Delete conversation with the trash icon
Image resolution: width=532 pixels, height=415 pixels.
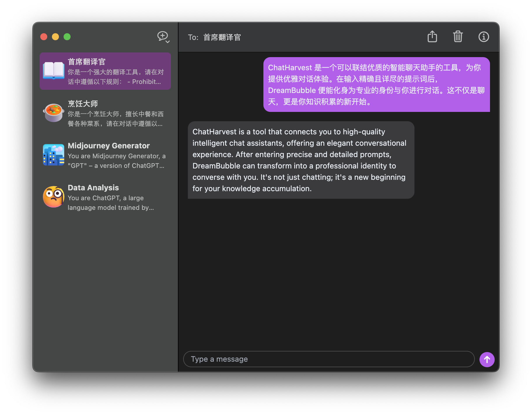click(458, 36)
